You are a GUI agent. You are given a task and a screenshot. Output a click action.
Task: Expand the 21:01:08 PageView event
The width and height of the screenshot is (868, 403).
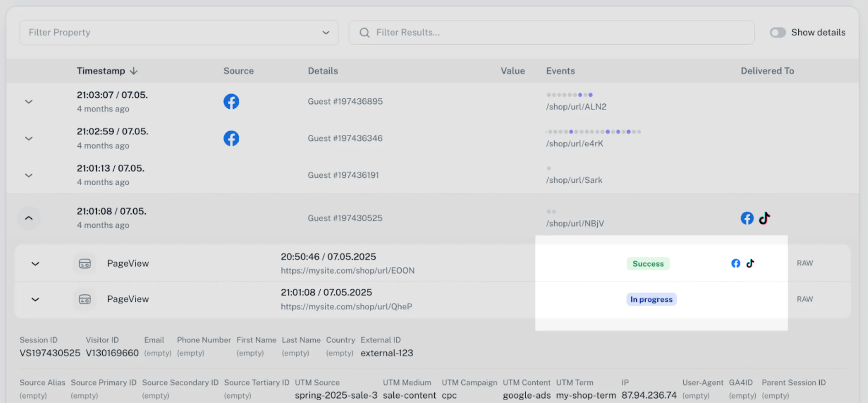point(35,299)
